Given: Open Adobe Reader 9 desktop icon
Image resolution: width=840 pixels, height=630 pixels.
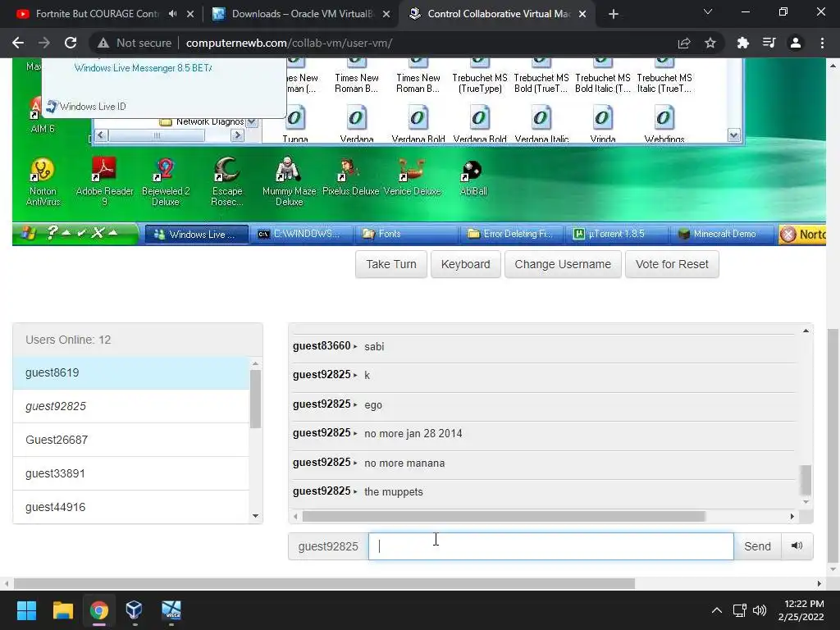Looking at the screenshot, I should 104,182.
